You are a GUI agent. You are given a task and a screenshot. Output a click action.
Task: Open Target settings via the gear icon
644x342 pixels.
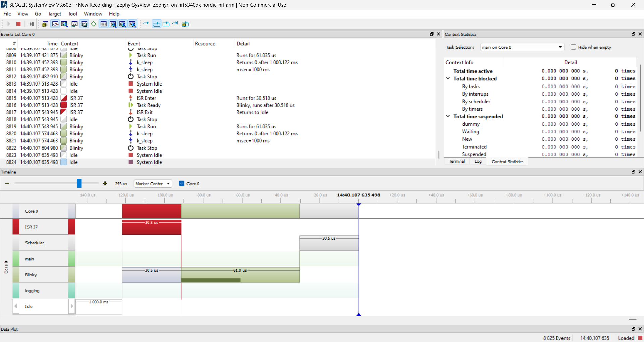pos(45,24)
